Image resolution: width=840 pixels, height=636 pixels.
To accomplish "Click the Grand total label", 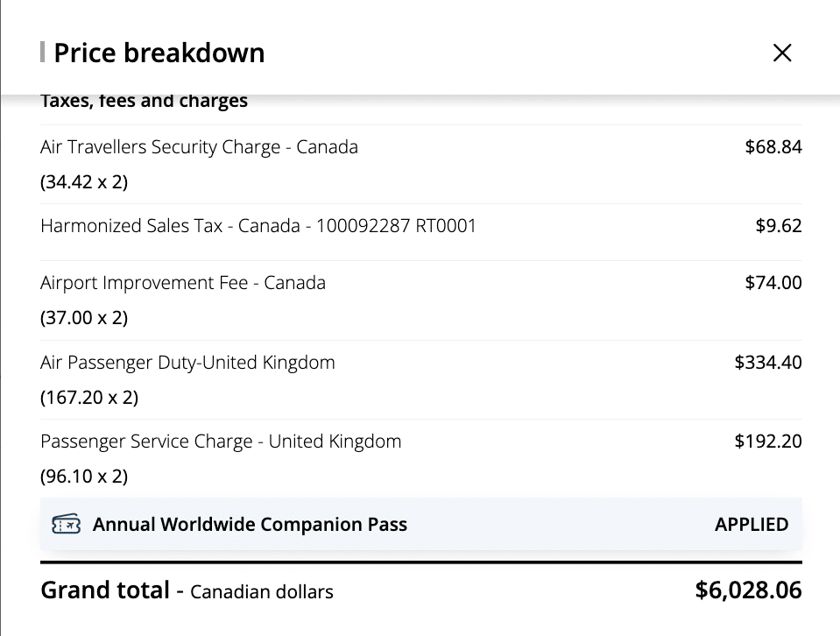I will pyautogui.click(x=105, y=590).
